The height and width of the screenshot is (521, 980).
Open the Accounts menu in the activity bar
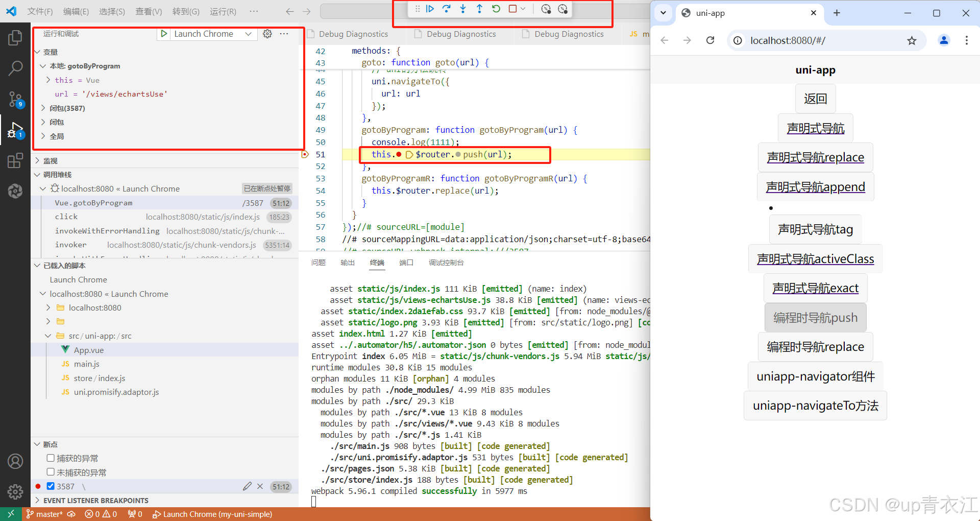(15, 461)
